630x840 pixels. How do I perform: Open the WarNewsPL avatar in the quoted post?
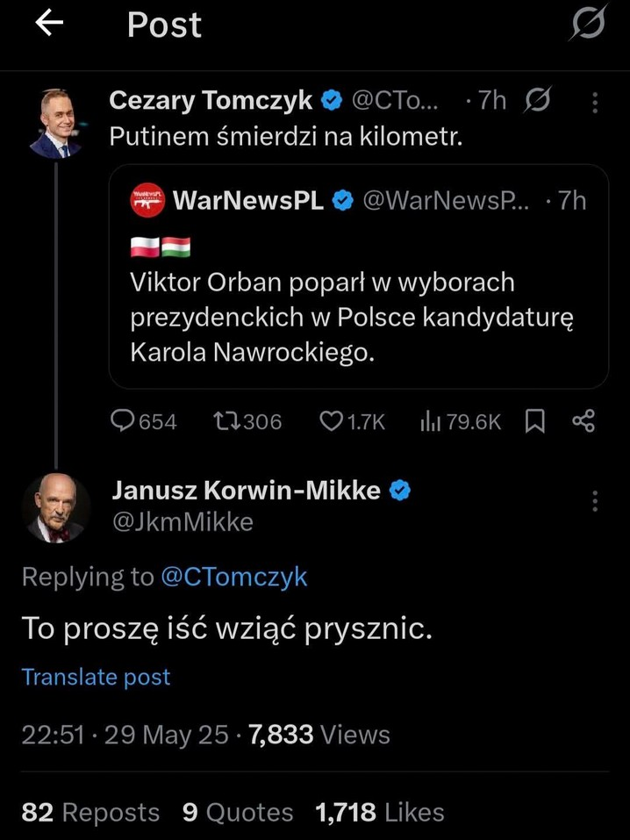[x=147, y=200]
